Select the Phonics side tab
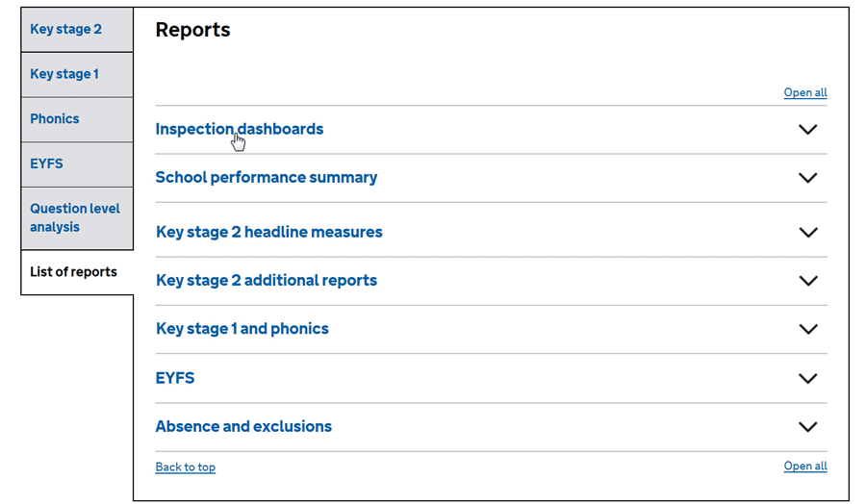Screen dimensions: 866x504 pos(77,119)
